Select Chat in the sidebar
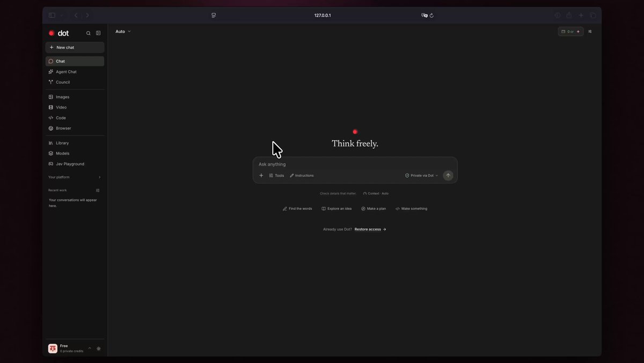The image size is (644, 363). 75,61
